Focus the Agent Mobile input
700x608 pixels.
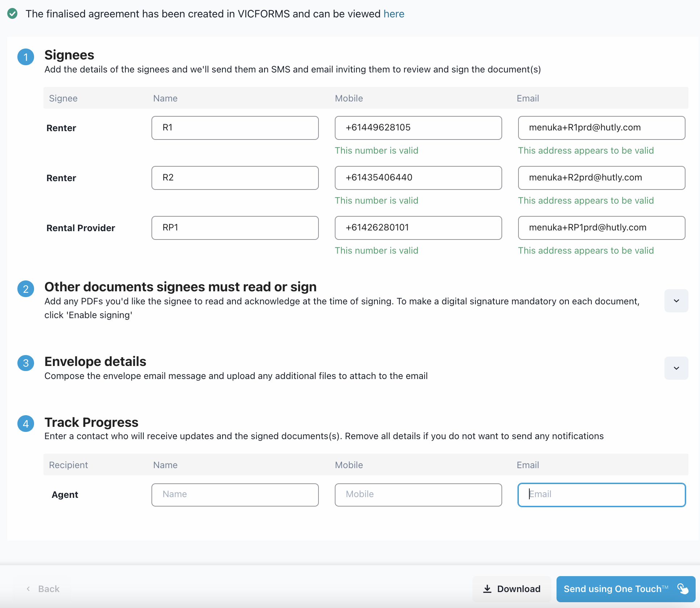[418, 495]
